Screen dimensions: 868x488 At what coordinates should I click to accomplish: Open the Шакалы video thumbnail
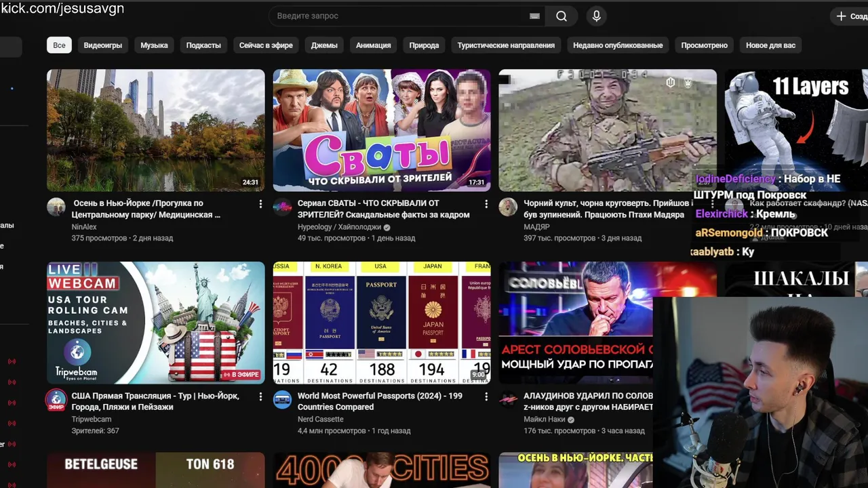(x=796, y=279)
